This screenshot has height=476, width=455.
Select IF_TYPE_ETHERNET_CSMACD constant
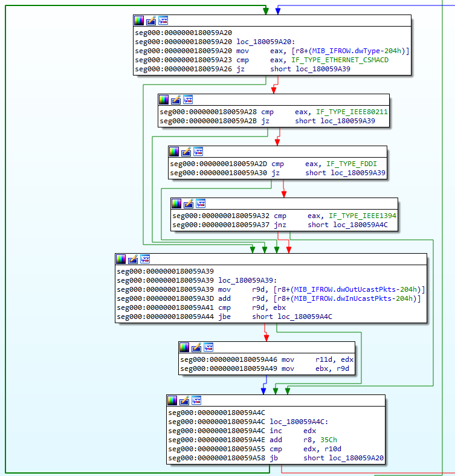pos(340,60)
